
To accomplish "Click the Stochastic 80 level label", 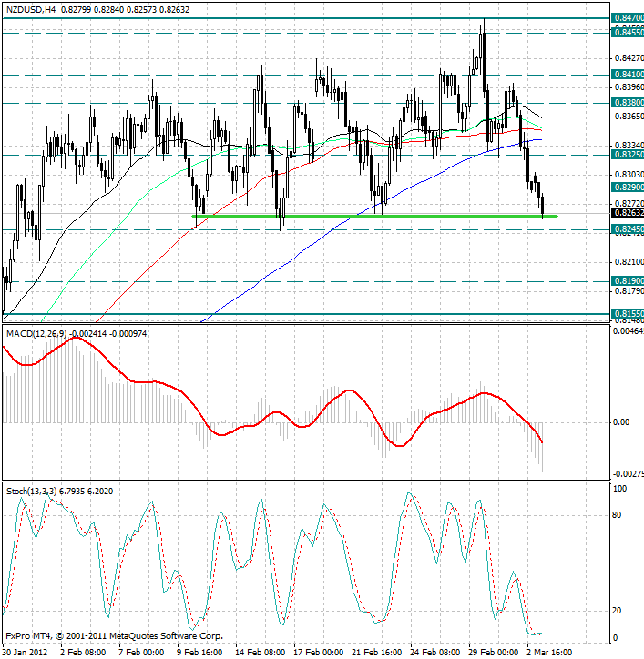I will 620,515.
